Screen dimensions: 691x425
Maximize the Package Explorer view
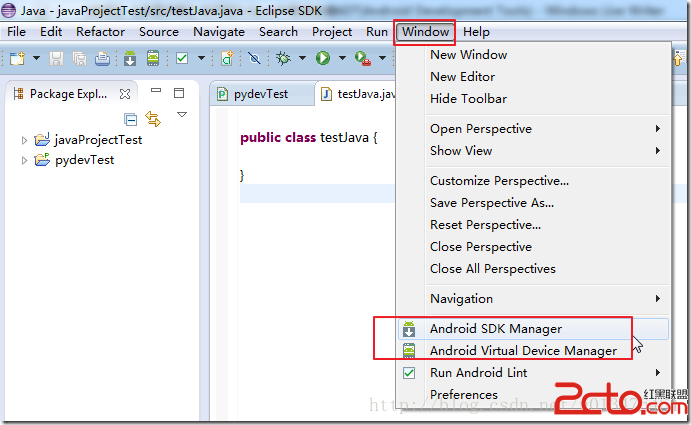[179, 93]
